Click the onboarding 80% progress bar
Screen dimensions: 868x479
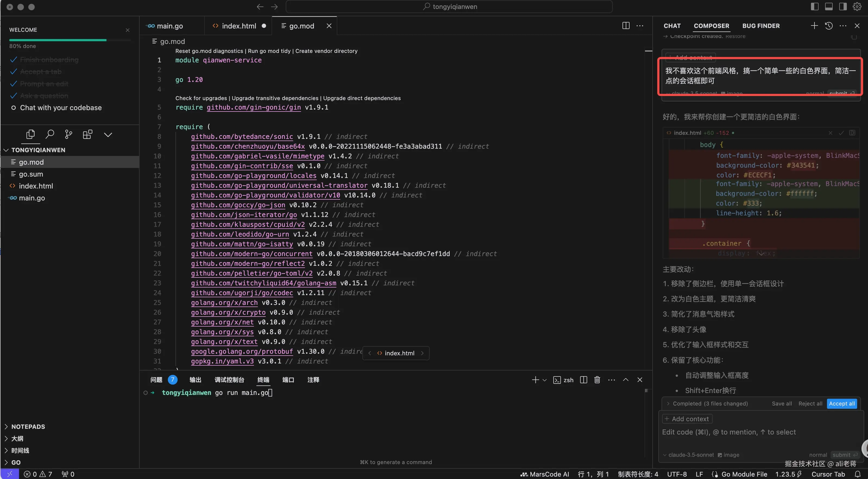point(70,40)
